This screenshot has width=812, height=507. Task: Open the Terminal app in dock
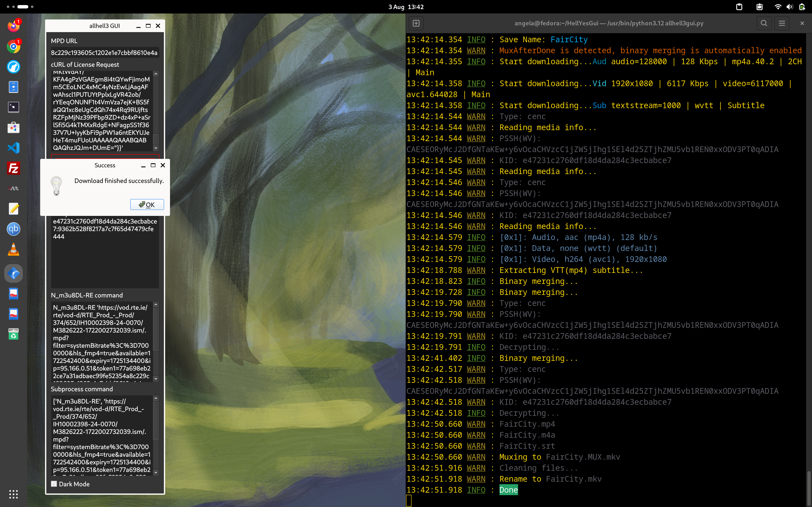click(x=13, y=107)
